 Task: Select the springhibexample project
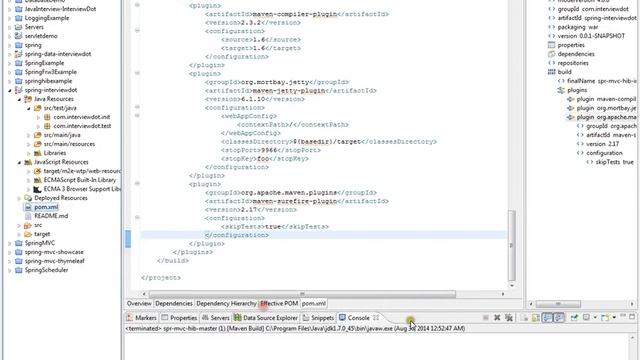click(48, 81)
